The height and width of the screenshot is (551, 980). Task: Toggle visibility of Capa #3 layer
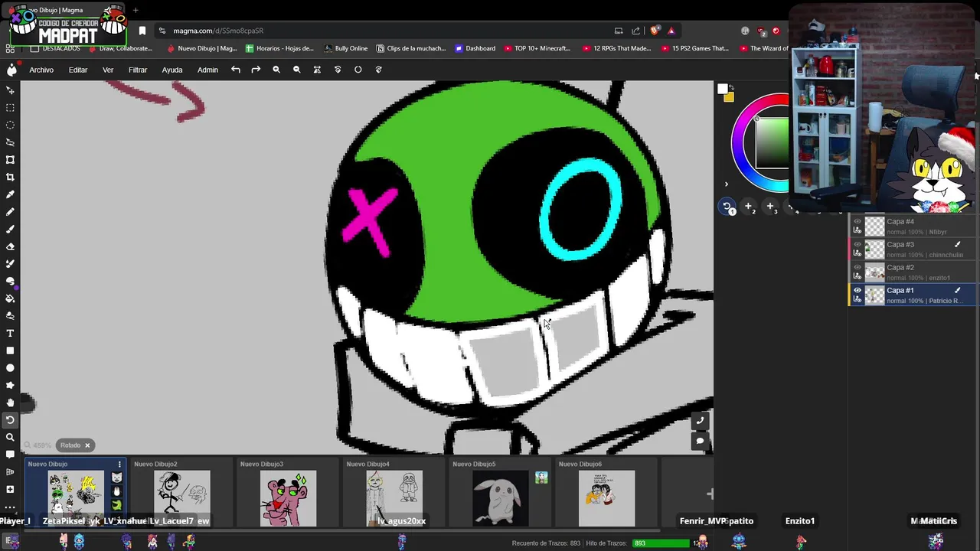coord(857,245)
